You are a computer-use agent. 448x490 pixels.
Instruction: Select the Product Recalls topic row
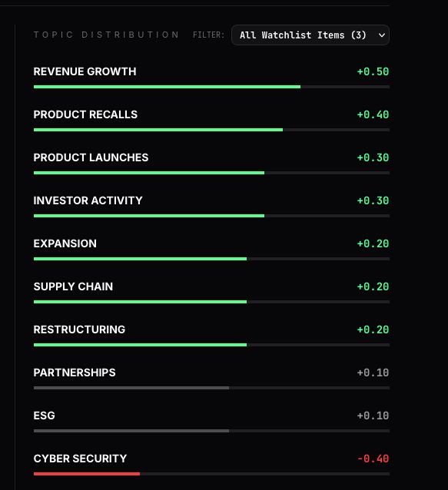click(x=211, y=121)
